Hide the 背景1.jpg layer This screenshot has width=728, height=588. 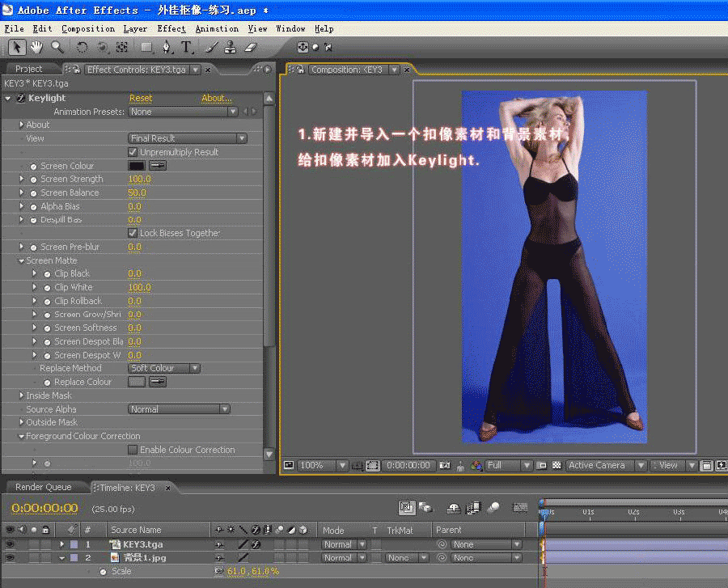(x=9, y=558)
